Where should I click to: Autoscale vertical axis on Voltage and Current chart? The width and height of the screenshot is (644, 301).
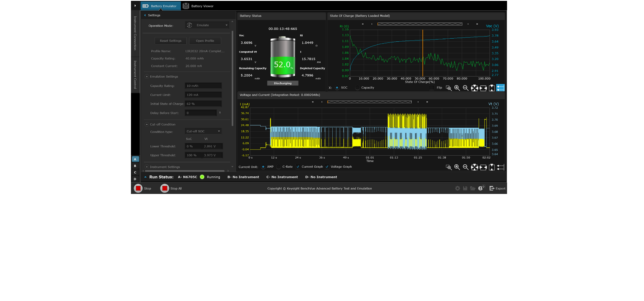pyautogui.click(x=492, y=167)
